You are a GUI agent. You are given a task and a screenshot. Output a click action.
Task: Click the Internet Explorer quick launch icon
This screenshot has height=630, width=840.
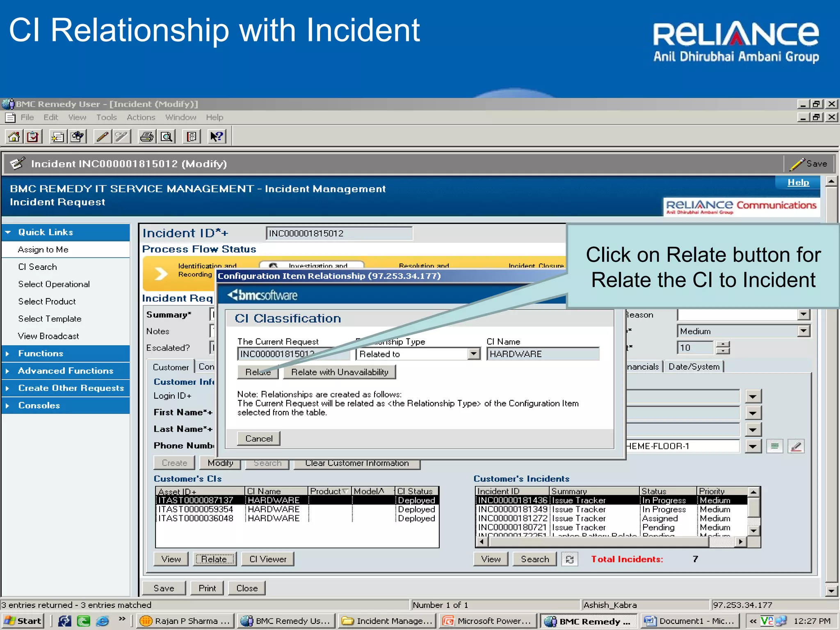click(103, 621)
